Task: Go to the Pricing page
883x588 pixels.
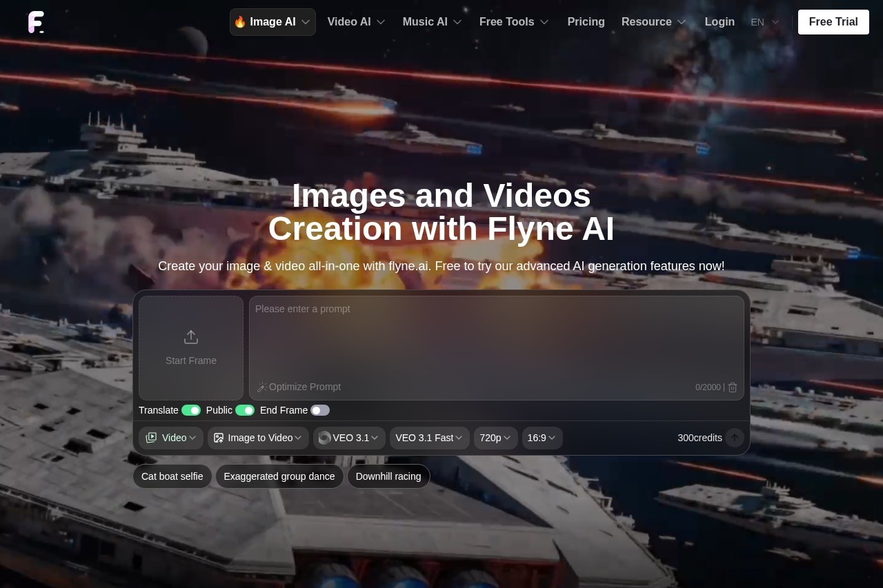Action: tap(586, 22)
